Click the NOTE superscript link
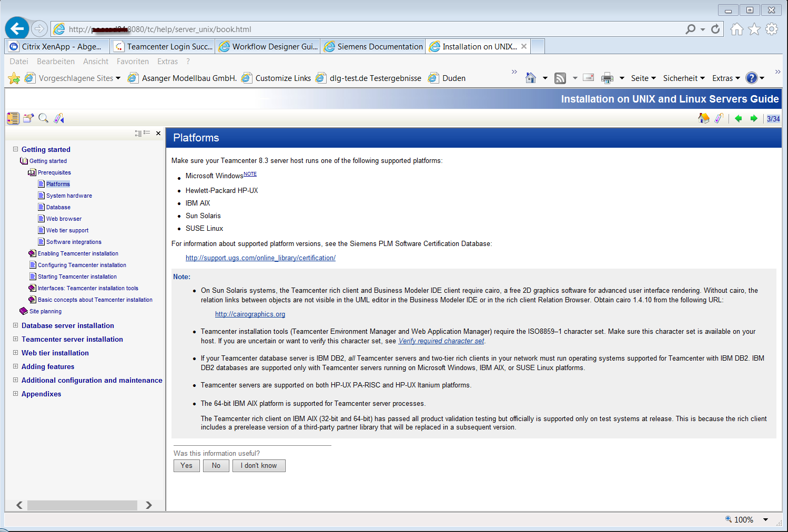The width and height of the screenshot is (788, 532). point(250,174)
